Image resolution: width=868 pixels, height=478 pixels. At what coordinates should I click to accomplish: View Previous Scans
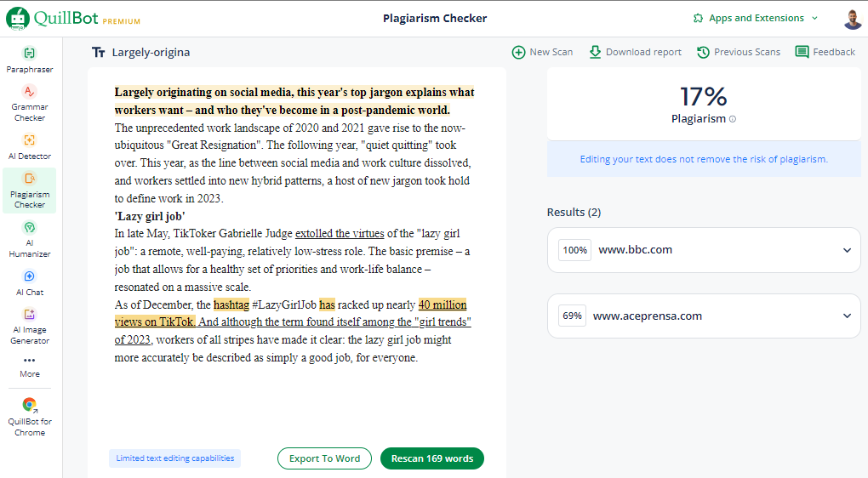[x=738, y=52]
